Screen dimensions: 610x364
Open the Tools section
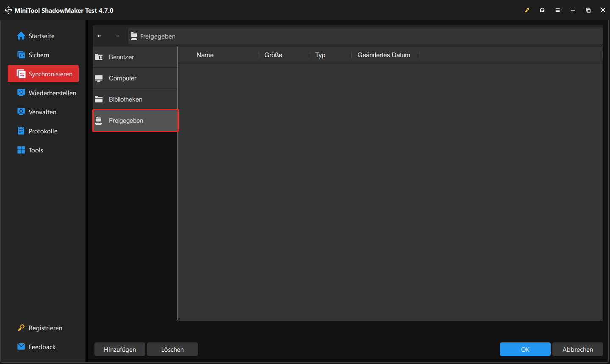[43, 150]
